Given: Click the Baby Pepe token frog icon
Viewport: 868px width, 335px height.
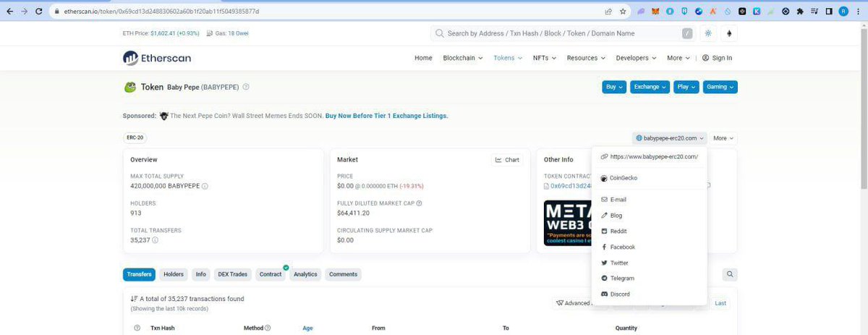Looking at the screenshot, I should (x=130, y=87).
